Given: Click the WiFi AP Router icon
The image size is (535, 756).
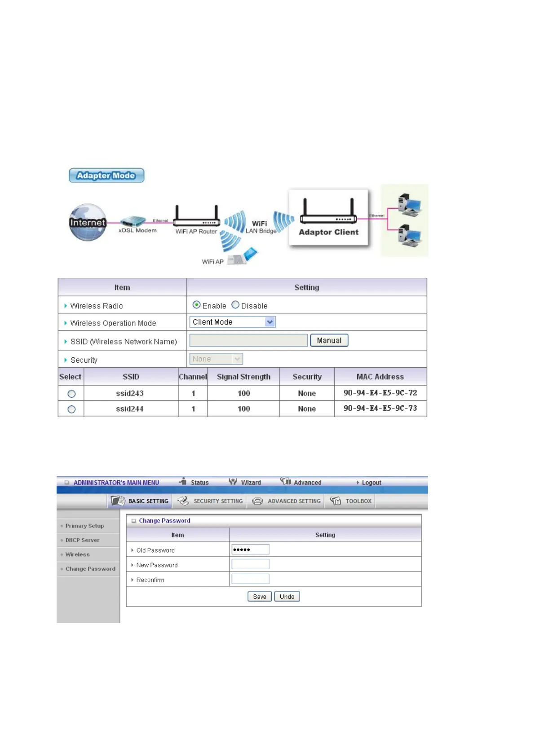Looking at the screenshot, I should [x=197, y=216].
